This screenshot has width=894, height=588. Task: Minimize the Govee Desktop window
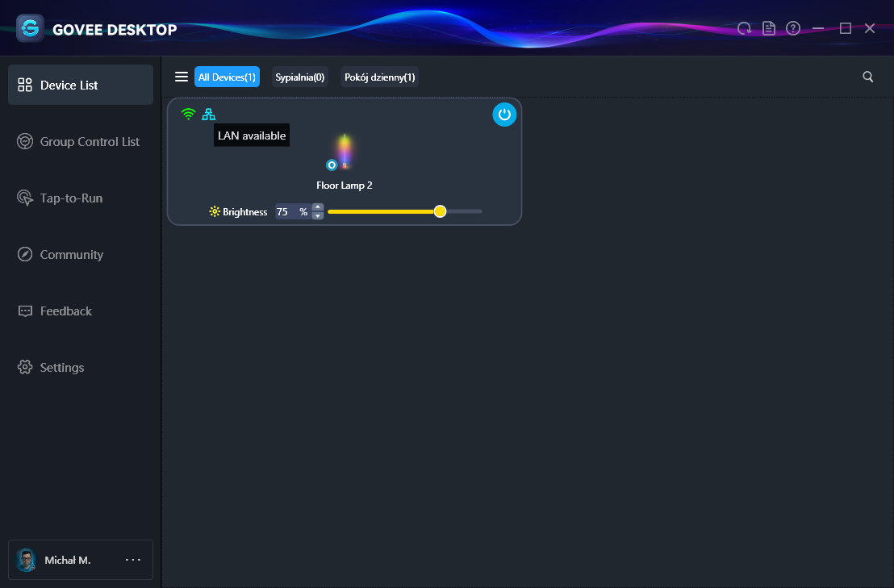click(x=818, y=28)
